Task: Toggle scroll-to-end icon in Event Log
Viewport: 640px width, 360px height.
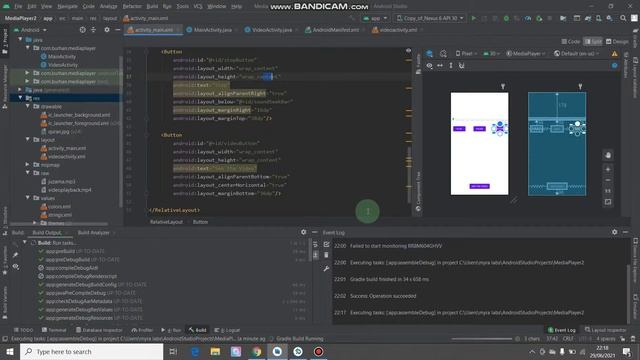Action: [x=315, y=255]
